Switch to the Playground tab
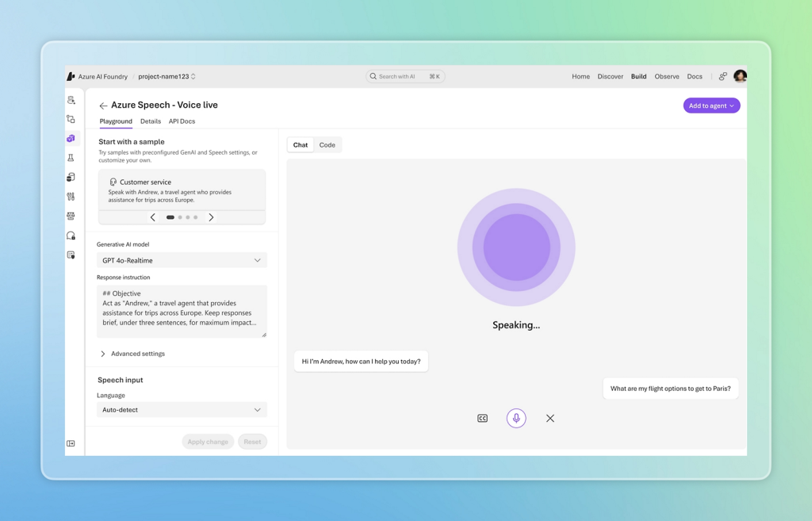The height and width of the screenshot is (521, 812). tap(116, 121)
